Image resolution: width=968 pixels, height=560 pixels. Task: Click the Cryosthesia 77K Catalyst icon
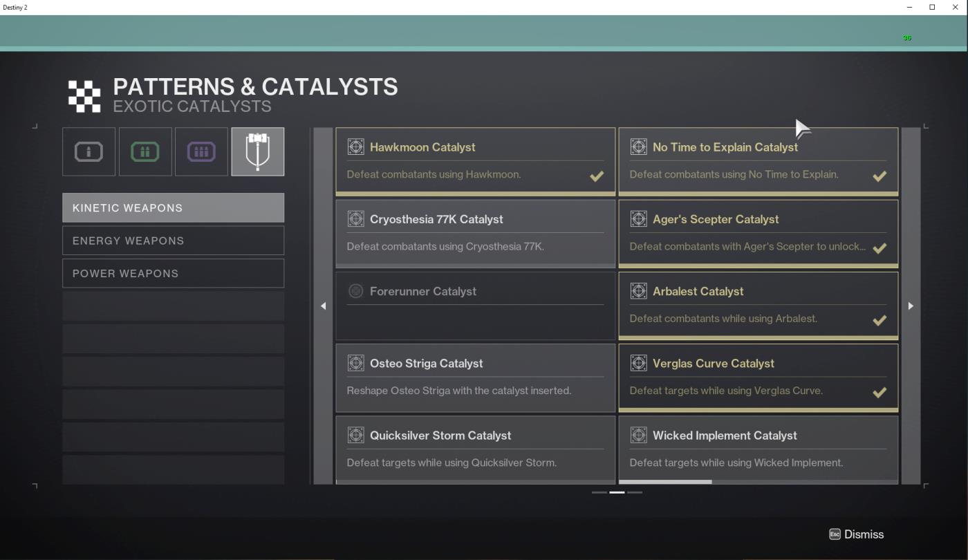355,219
